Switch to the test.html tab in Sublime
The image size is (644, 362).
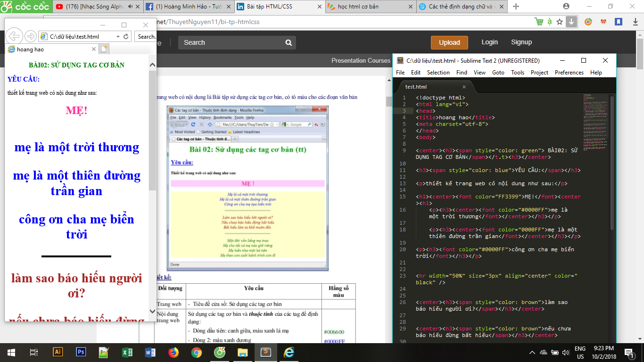(416, 87)
